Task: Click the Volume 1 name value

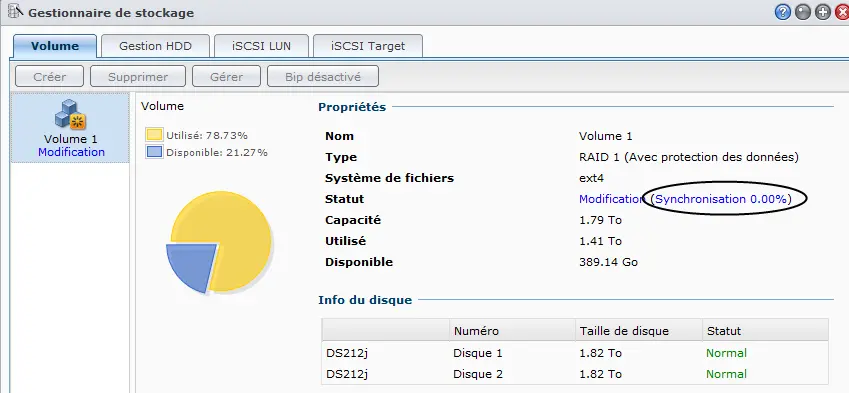Action: click(605, 136)
